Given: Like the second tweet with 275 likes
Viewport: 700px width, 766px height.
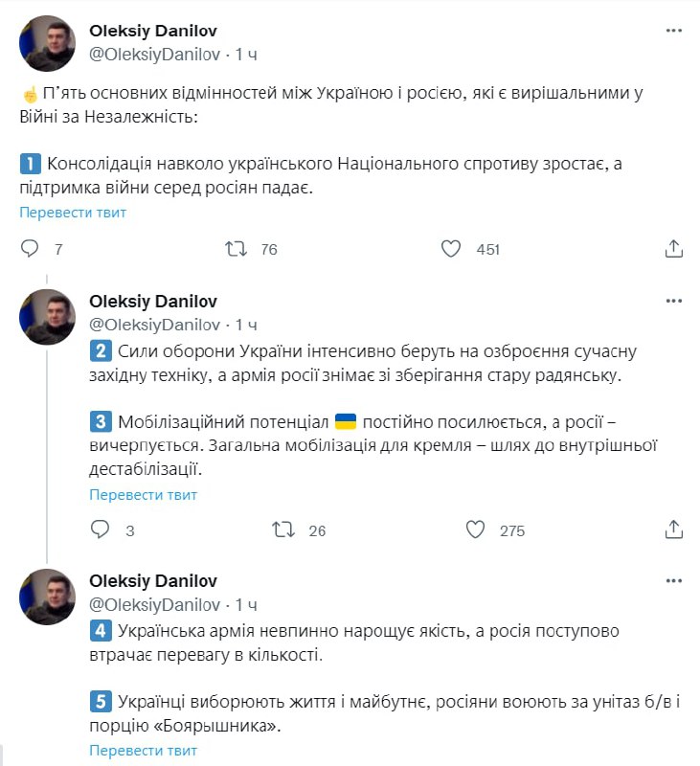Looking at the screenshot, I should tap(475, 530).
